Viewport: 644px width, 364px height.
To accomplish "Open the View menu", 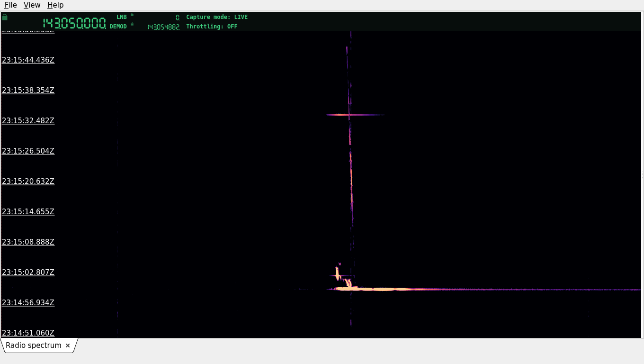I will click(x=32, y=5).
